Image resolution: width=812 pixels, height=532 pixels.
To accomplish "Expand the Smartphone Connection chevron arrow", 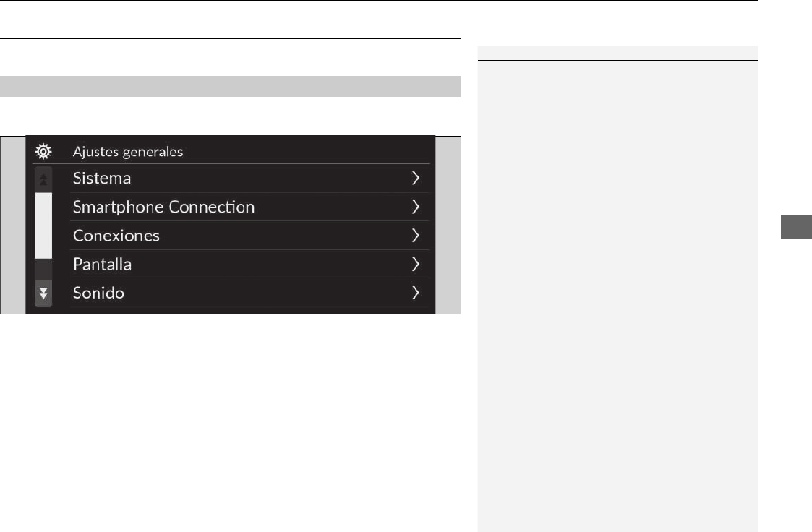I will 415,207.
